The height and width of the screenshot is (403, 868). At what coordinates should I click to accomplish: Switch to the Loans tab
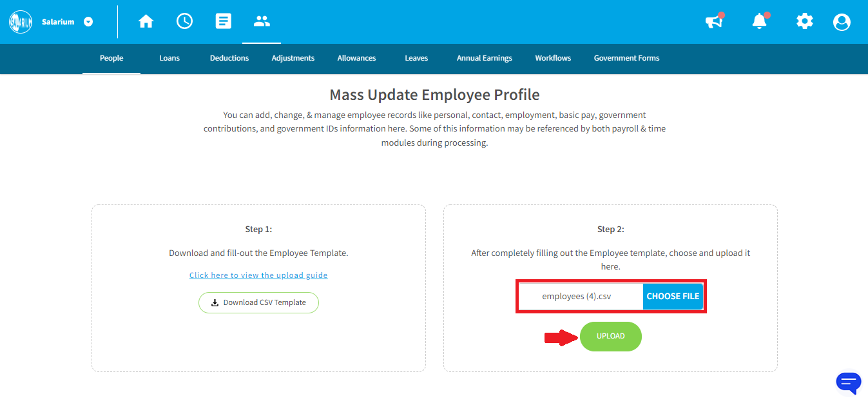169,58
